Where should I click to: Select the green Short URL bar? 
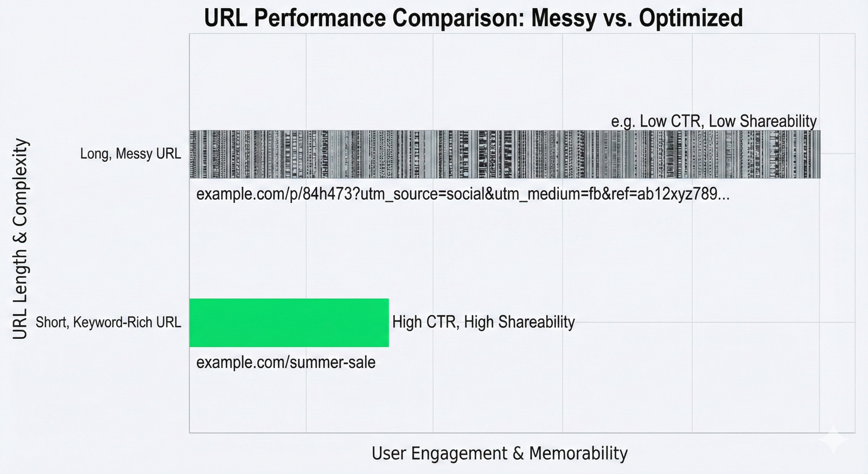point(289,323)
